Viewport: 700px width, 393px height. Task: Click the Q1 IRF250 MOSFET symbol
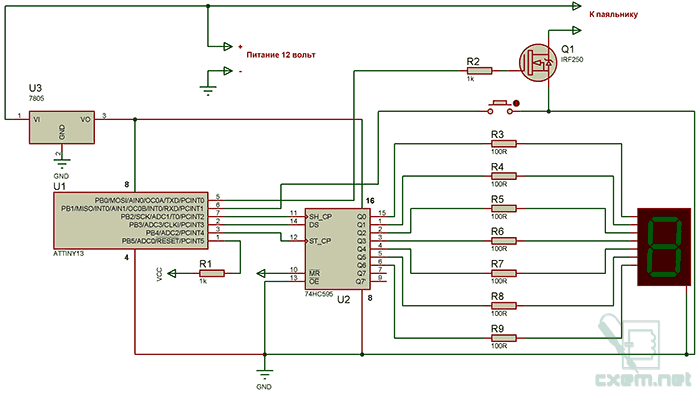[x=538, y=63]
